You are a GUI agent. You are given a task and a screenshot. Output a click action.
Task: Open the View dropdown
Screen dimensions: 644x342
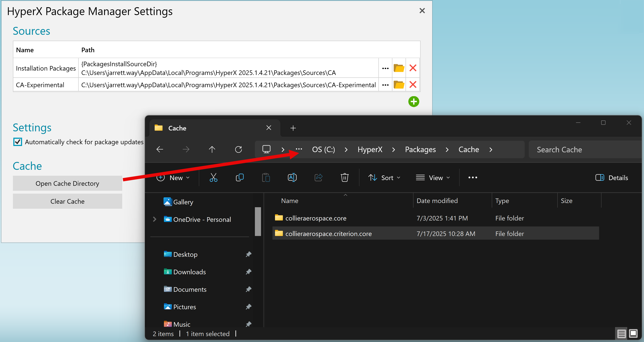pyautogui.click(x=433, y=178)
